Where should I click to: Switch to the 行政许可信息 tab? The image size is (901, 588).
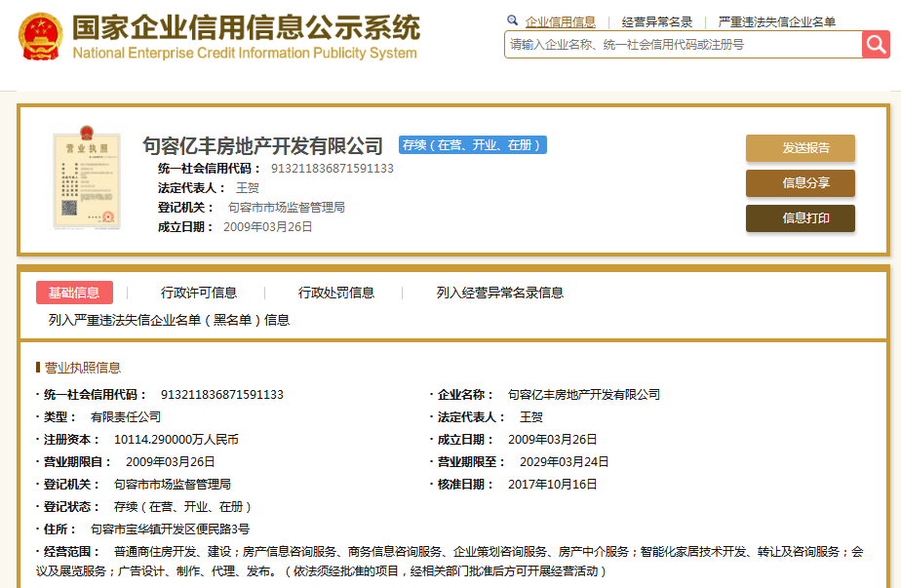click(x=199, y=293)
